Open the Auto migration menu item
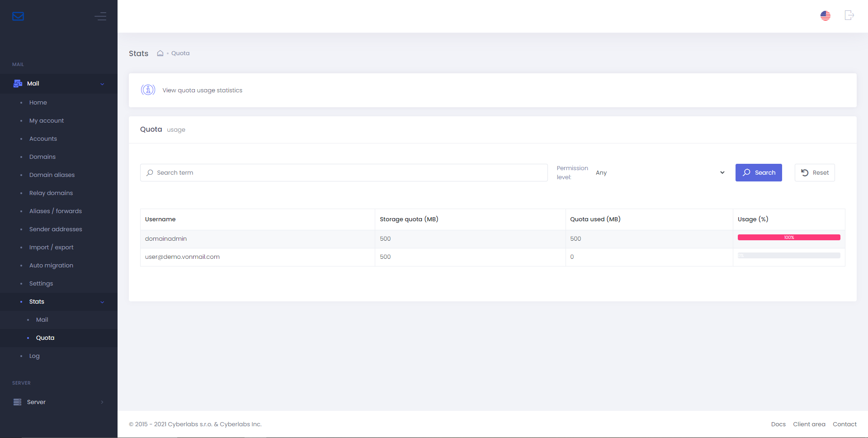This screenshot has height=438, width=868. pyautogui.click(x=51, y=265)
